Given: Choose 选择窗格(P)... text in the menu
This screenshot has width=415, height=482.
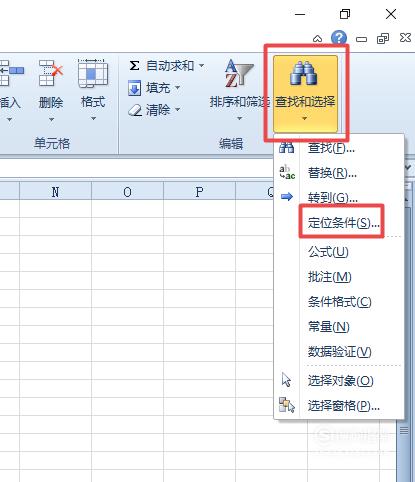Looking at the screenshot, I should pyautogui.click(x=344, y=406).
